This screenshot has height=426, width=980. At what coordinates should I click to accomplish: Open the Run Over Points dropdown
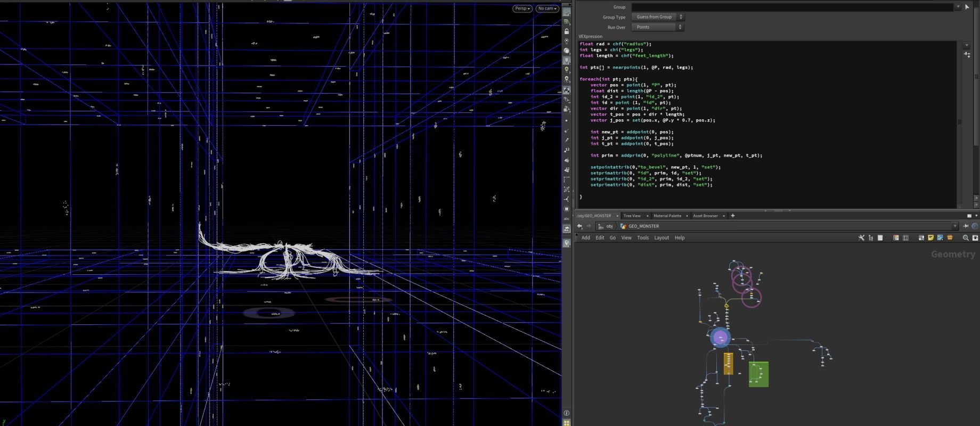[657, 27]
